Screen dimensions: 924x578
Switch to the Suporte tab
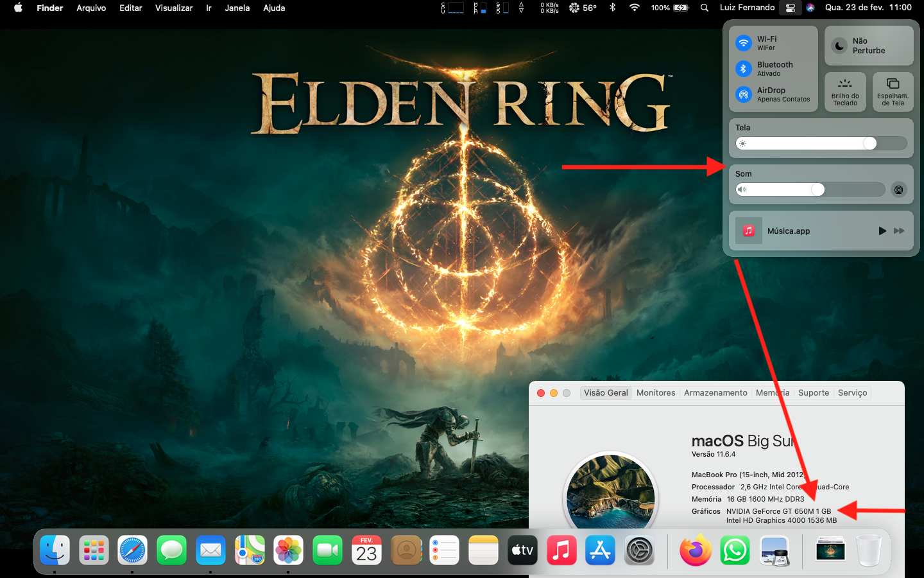(x=814, y=393)
